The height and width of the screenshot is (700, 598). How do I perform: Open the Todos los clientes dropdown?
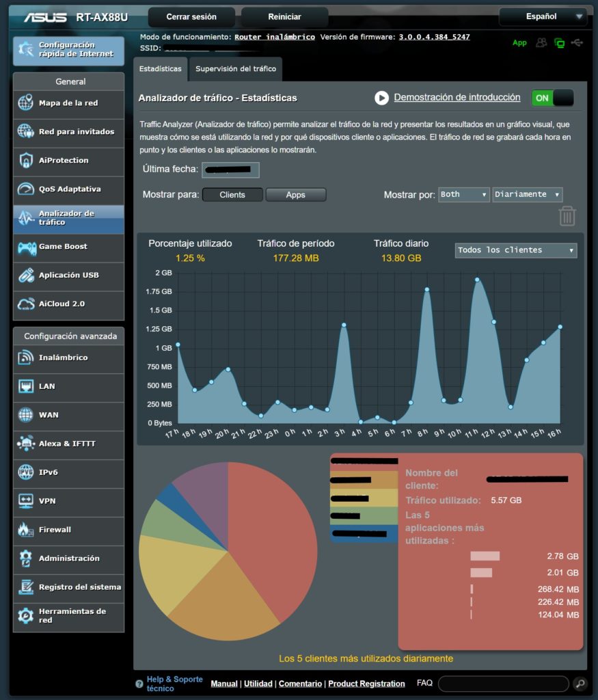click(515, 250)
